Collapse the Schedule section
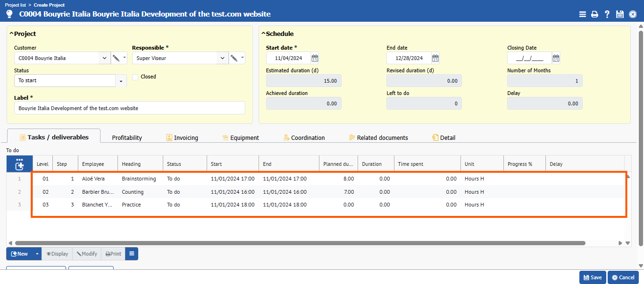The image size is (644, 284). [x=264, y=34]
